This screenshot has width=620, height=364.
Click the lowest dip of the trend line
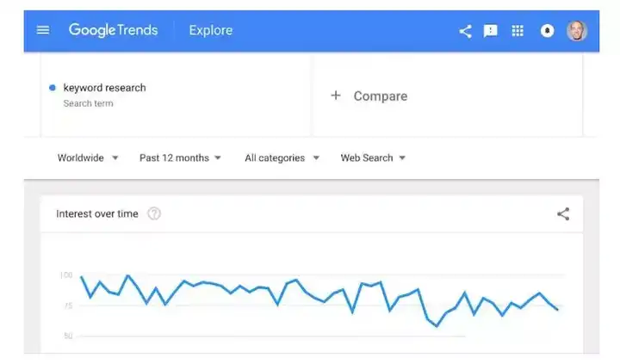(x=437, y=326)
